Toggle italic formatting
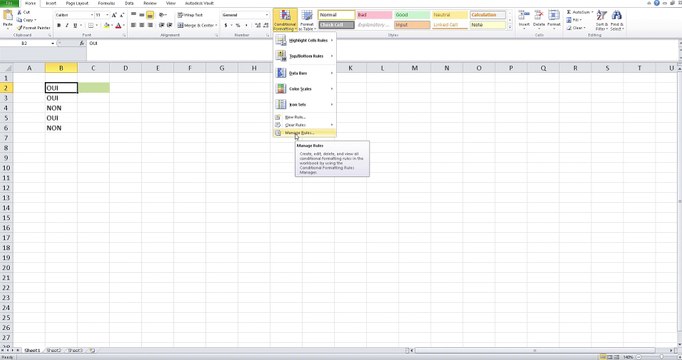 pyautogui.click(x=67, y=26)
